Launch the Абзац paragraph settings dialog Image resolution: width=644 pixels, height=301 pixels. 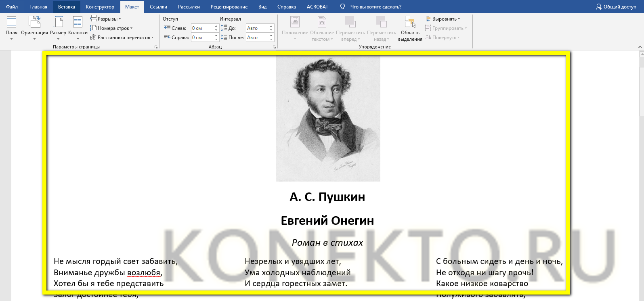pyautogui.click(x=274, y=47)
